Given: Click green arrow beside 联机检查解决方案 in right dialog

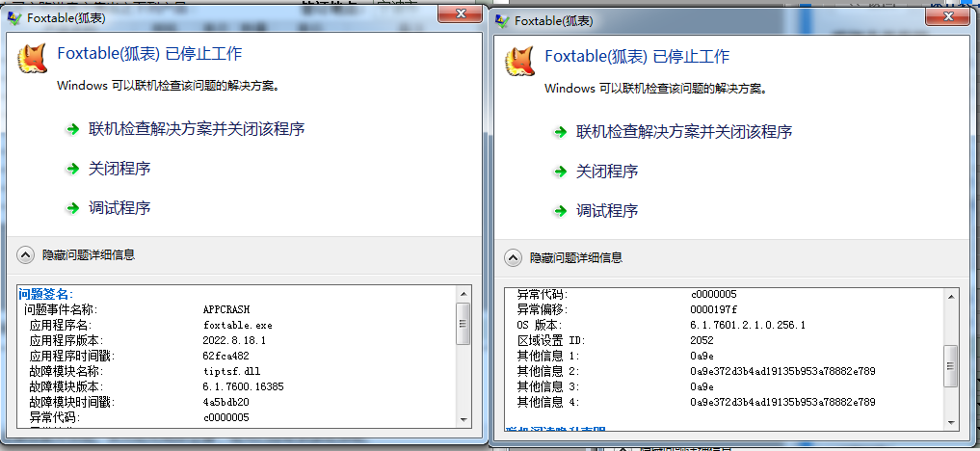Looking at the screenshot, I should click(561, 132).
